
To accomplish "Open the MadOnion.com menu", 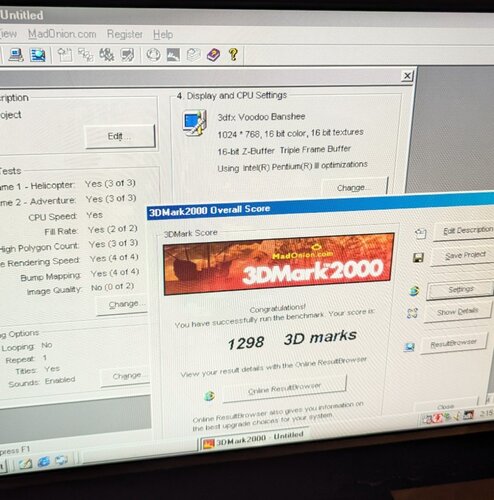I will pos(62,34).
